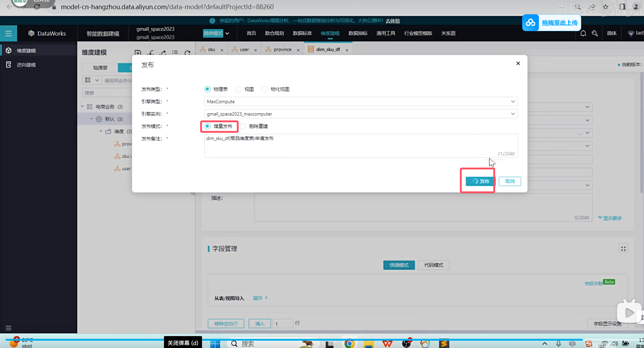
Task: Click the notification bell icon
Action: pyautogui.click(x=583, y=33)
